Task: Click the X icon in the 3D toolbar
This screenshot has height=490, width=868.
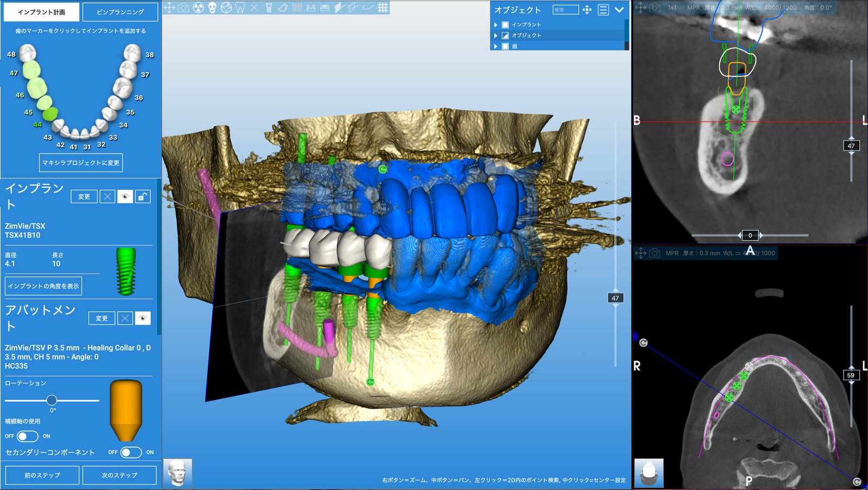Action: pyautogui.click(x=254, y=8)
